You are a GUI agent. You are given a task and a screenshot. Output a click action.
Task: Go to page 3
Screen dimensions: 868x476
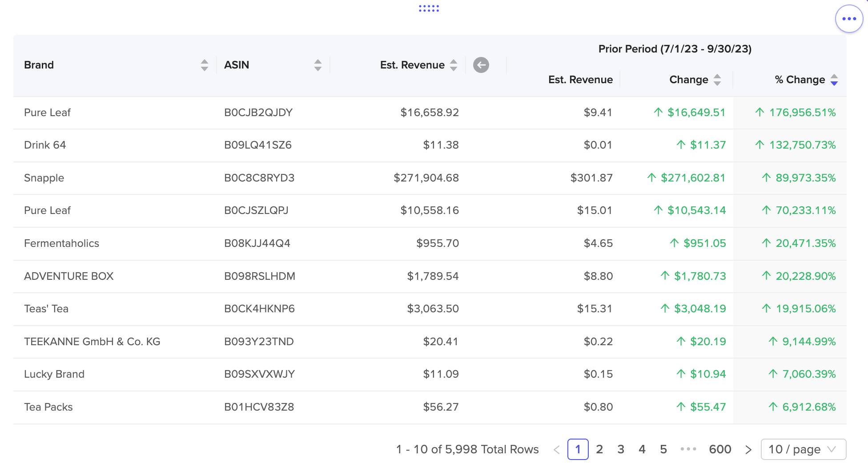tap(621, 449)
